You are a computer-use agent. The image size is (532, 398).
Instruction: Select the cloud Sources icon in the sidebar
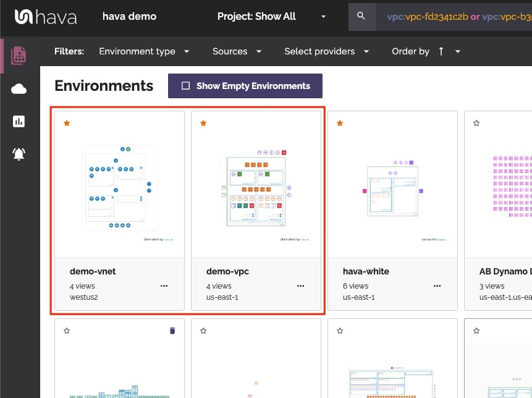pyautogui.click(x=19, y=88)
